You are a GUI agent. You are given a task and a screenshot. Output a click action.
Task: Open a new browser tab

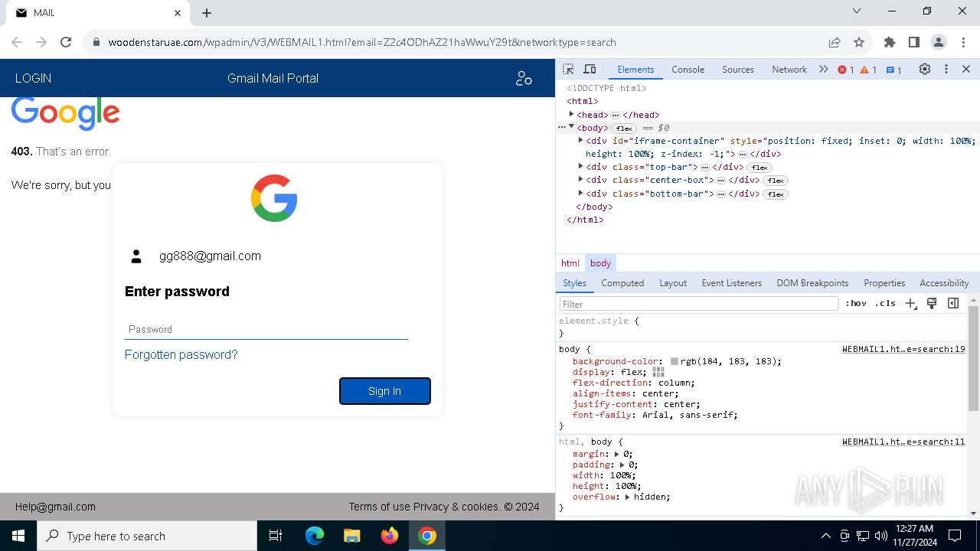[x=207, y=13]
